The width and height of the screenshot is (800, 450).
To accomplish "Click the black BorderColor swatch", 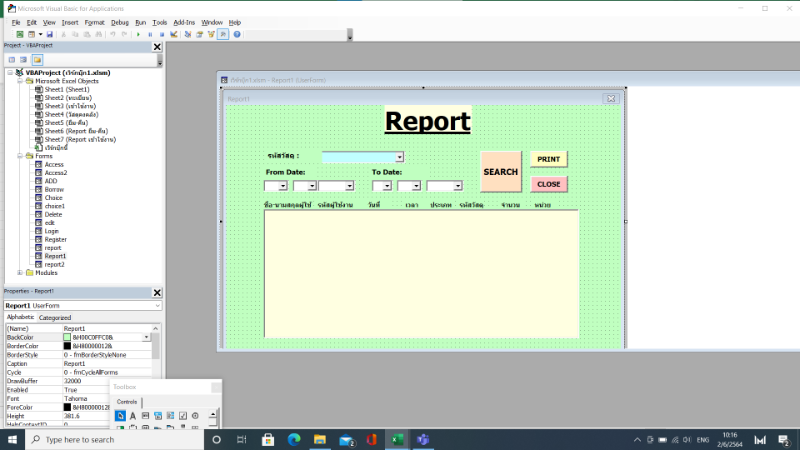I will (x=67, y=346).
